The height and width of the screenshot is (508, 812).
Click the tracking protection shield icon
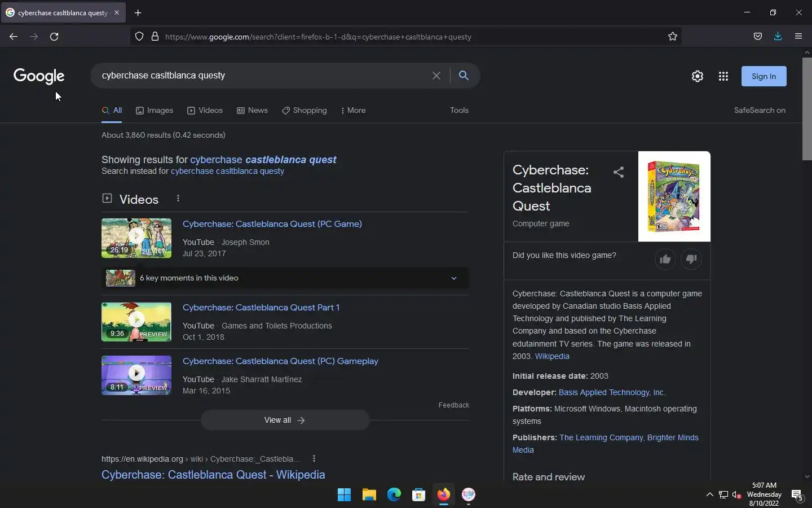[139, 37]
